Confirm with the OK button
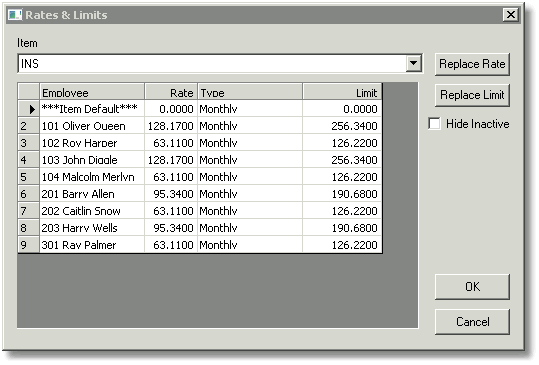This screenshot has height=365, width=539. [x=472, y=287]
